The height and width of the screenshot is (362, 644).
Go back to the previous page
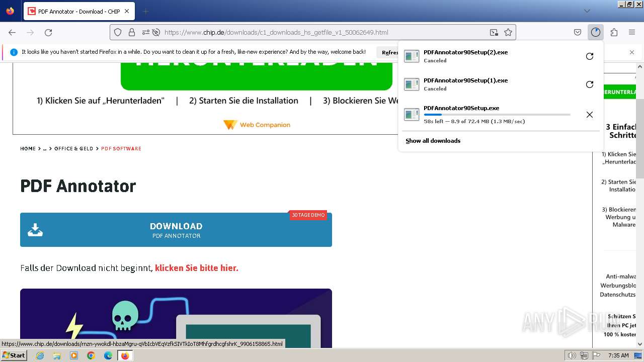12,32
